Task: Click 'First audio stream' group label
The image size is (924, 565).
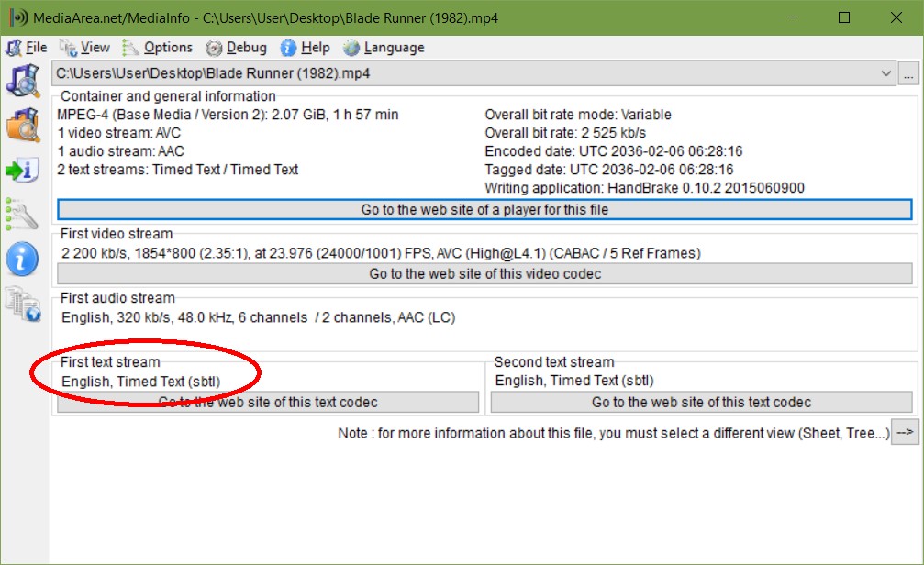Action: (x=117, y=298)
